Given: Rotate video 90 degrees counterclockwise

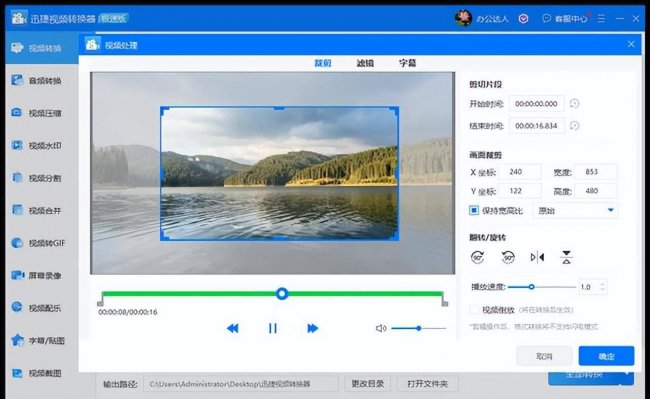Looking at the screenshot, I should pos(508,257).
